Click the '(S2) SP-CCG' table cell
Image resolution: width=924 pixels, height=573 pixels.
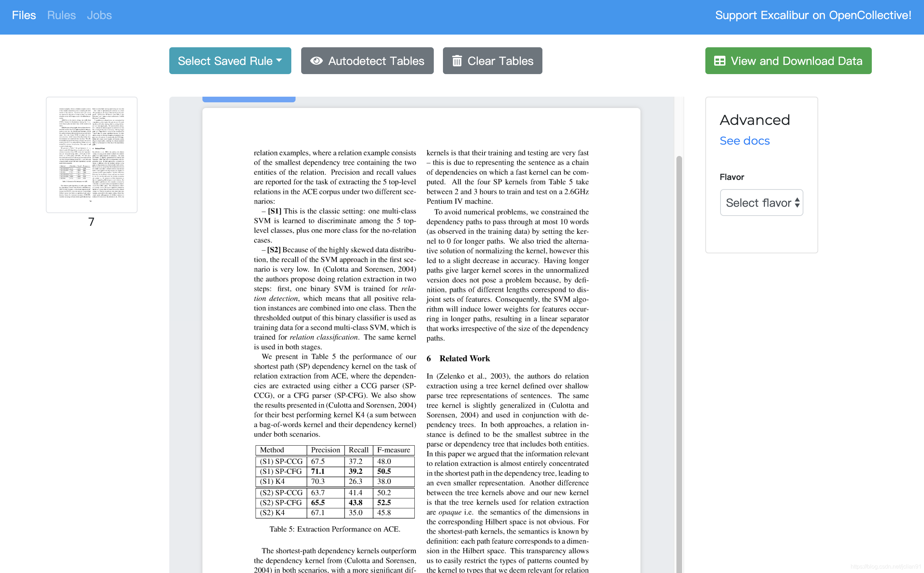pos(281,493)
